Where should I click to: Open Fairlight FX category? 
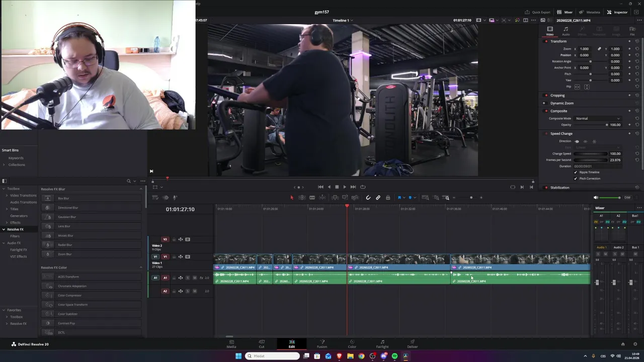(x=19, y=250)
